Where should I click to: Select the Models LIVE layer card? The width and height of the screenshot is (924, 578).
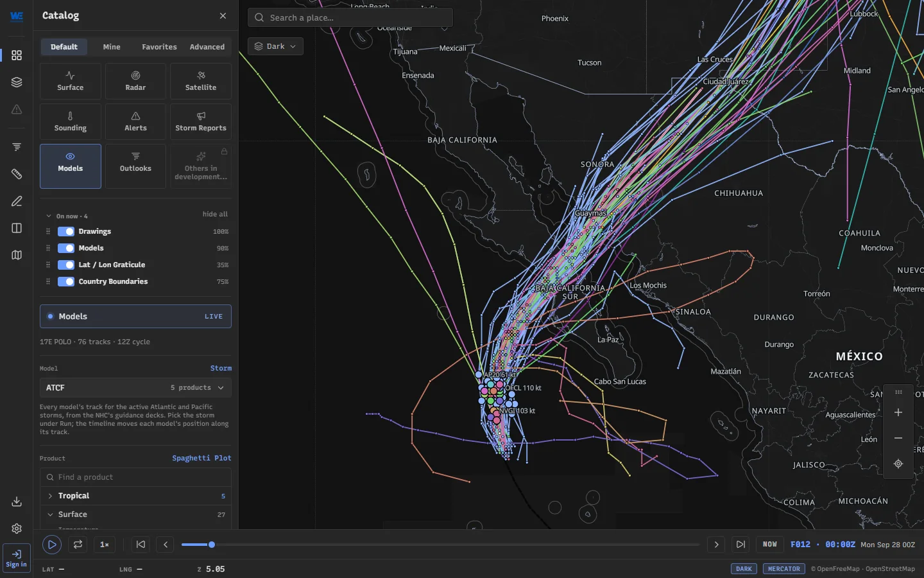click(x=135, y=317)
